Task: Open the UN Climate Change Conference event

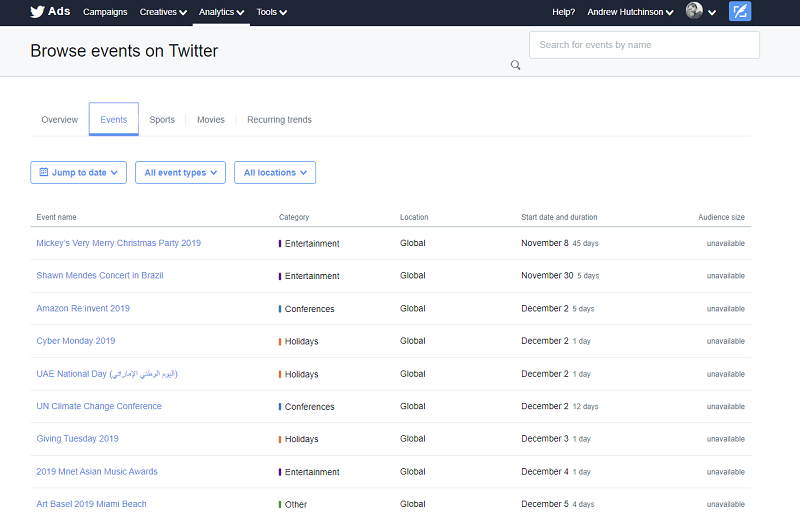Action: [99, 406]
